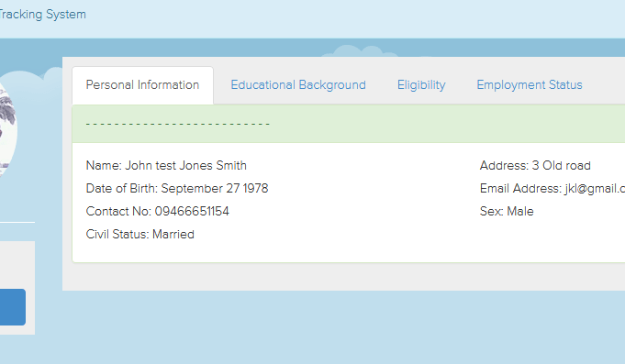
Task: Click the blue button below the profile
Action: click(13, 307)
